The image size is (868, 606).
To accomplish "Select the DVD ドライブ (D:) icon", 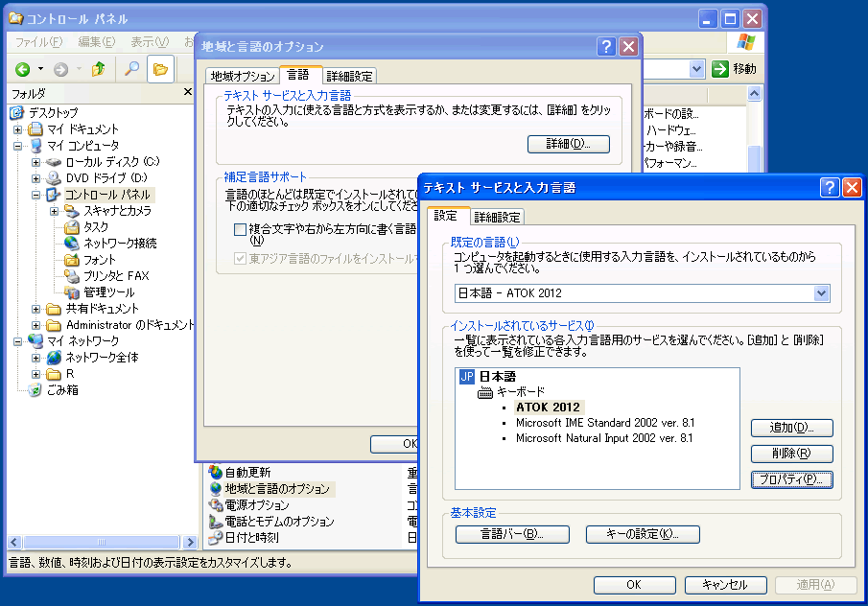I will click(54, 178).
